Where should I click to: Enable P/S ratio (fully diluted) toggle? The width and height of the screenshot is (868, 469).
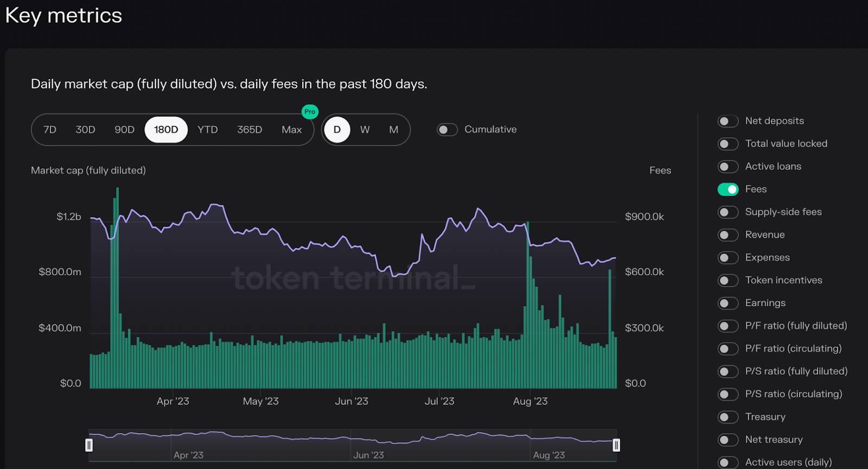pos(728,372)
